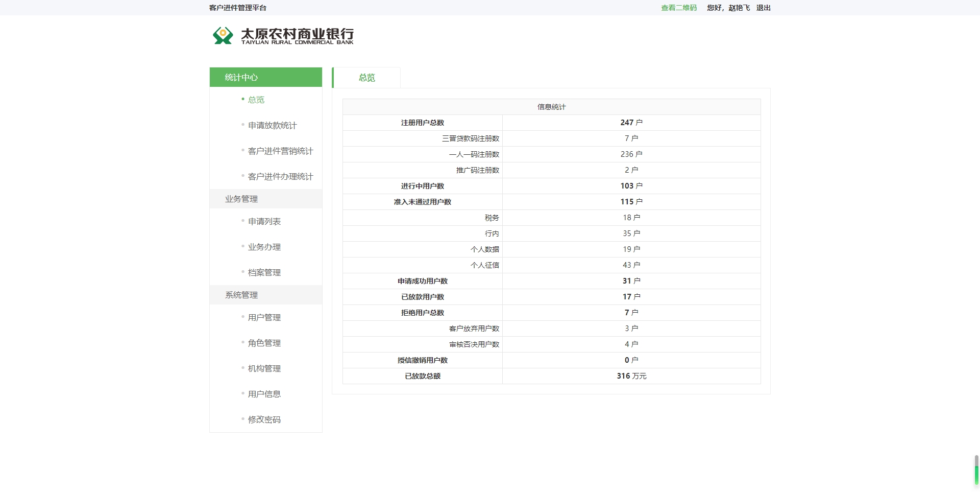Select the 业务管理 section header
The image size is (980, 492).
coord(266,199)
